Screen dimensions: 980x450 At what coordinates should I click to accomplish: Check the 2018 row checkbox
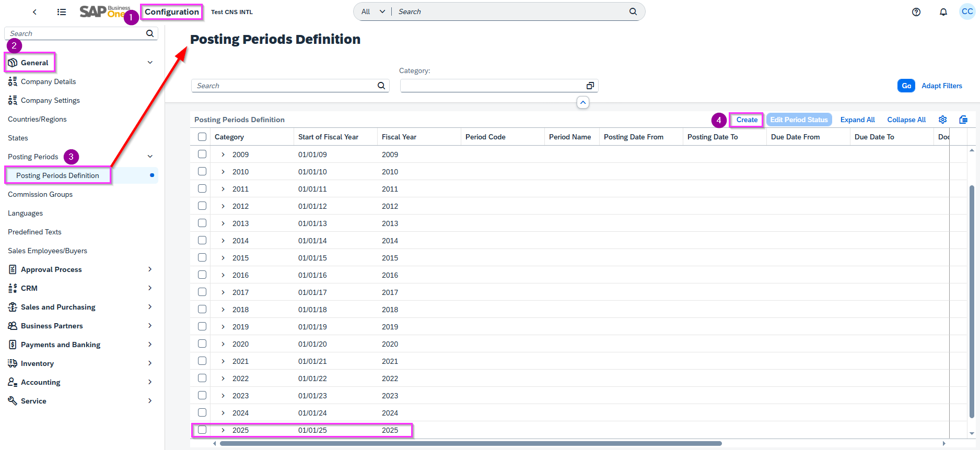tap(202, 309)
